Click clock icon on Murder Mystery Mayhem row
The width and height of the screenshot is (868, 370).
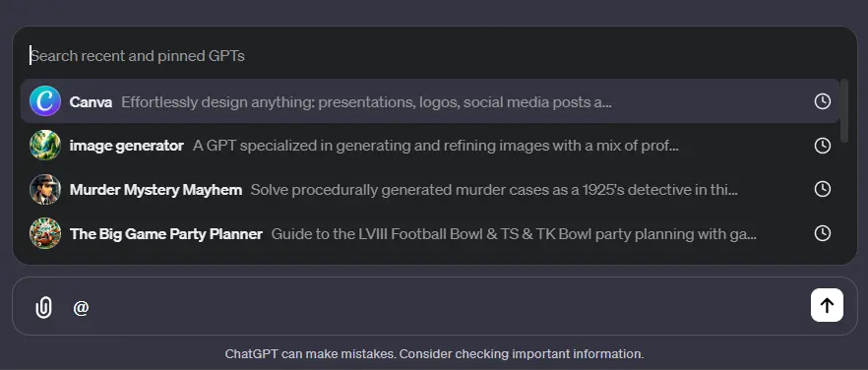coord(823,190)
